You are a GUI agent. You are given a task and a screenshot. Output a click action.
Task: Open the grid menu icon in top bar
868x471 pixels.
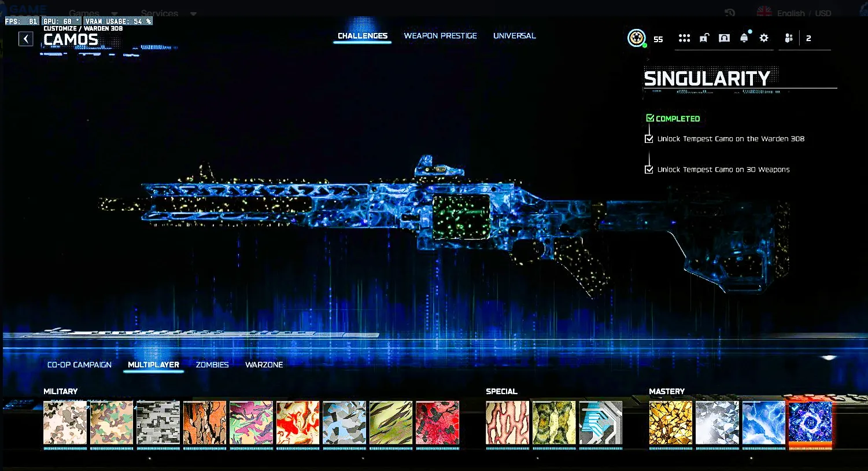point(684,38)
